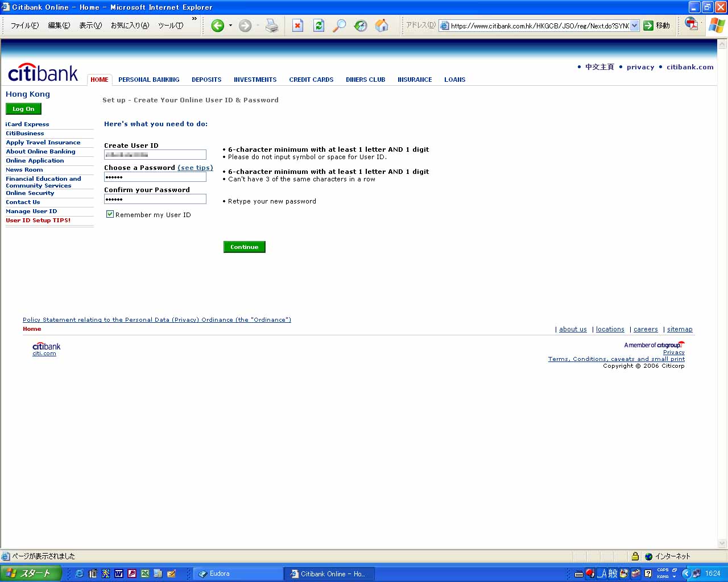This screenshot has width=728, height=582.
Task: Click inside the address URL field
Action: (x=540, y=26)
